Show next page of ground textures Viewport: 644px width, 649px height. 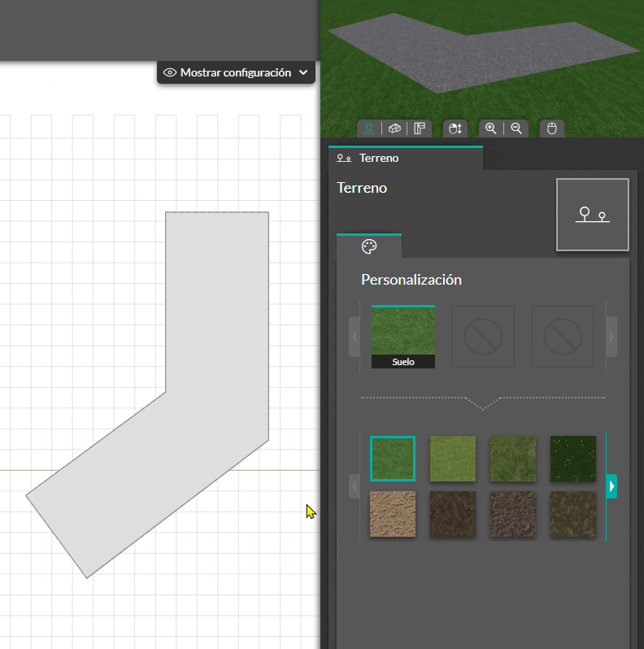click(611, 486)
